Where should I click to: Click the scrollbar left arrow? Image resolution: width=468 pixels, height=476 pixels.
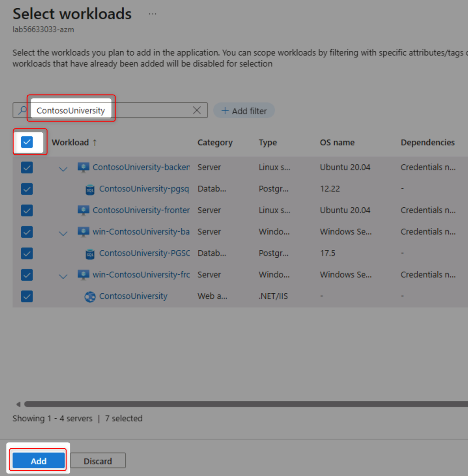[18, 404]
